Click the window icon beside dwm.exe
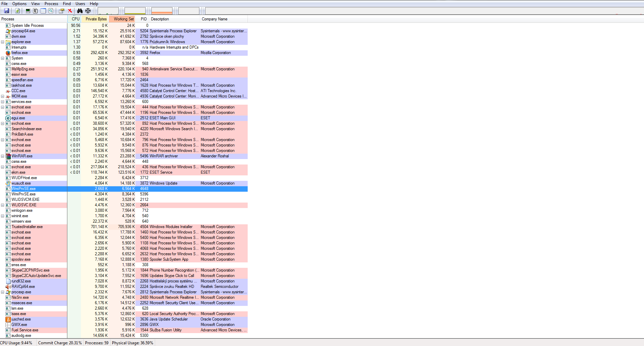 coord(8,36)
